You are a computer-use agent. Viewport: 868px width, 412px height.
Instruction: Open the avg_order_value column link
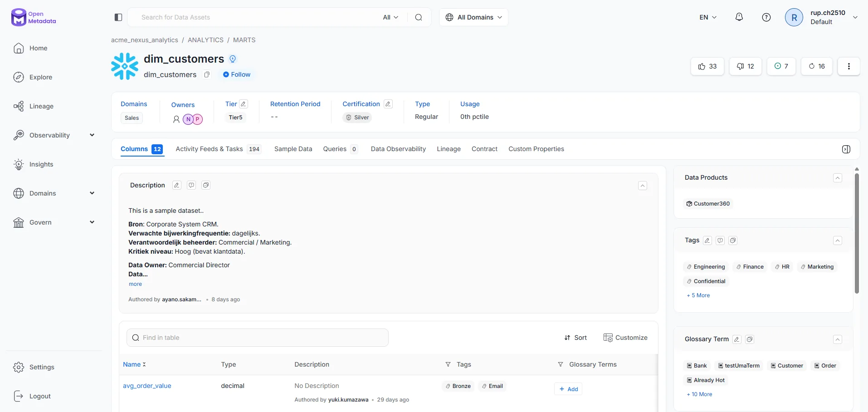click(147, 386)
